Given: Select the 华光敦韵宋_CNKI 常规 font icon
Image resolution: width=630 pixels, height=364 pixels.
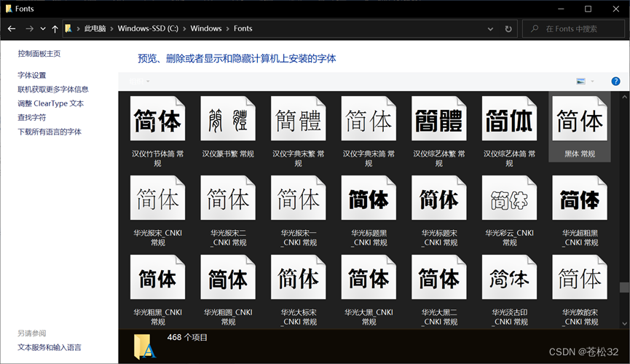Looking at the screenshot, I should (x=579, y=277).
